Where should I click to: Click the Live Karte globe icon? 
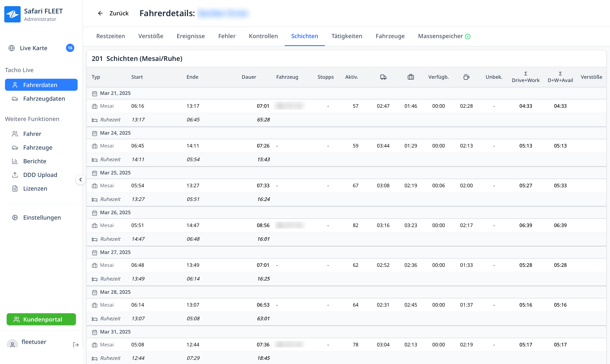(x=12, y=48)
